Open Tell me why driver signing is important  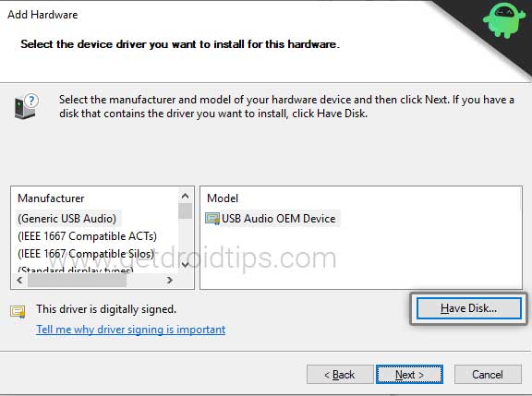(130, 330)
